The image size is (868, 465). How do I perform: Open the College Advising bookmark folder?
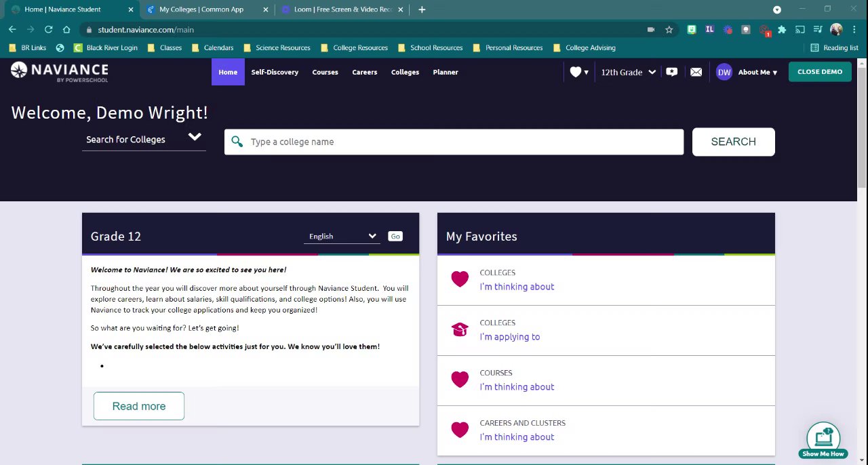[584, 47]
